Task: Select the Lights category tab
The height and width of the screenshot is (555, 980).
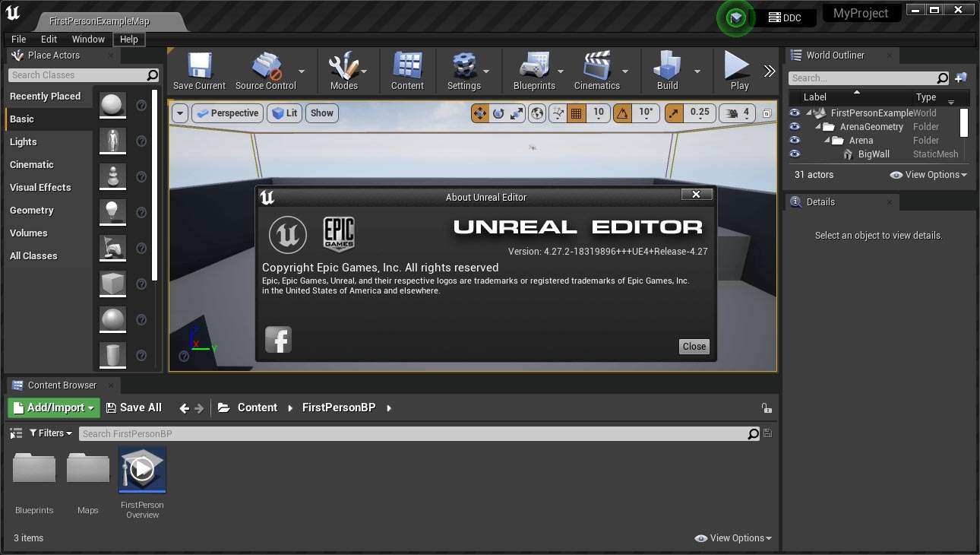Action: (24, 142)
